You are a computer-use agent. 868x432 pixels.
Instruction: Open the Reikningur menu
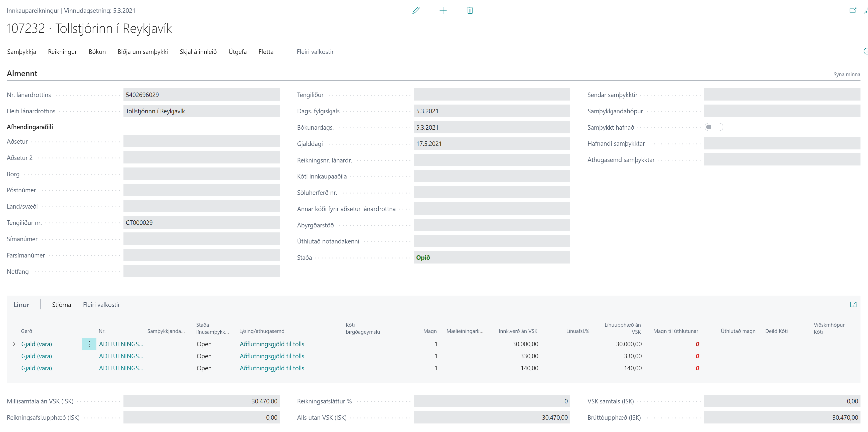62,52
